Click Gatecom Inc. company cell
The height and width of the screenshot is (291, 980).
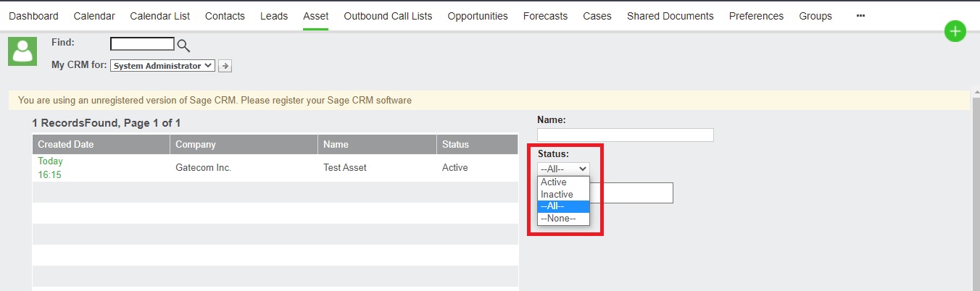click(x=204, y=168)
